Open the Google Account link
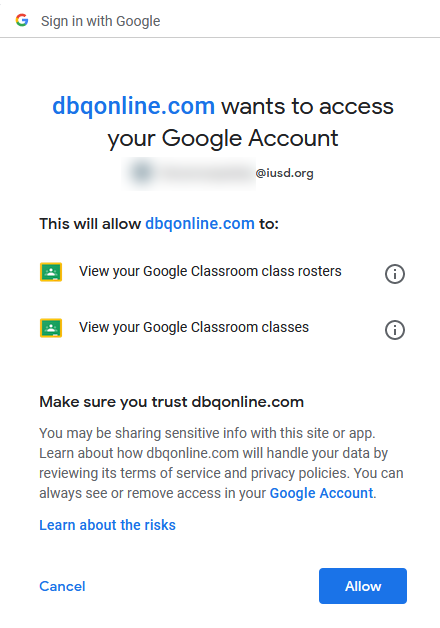This screenshot has height=628, width=440. point(321,493)
